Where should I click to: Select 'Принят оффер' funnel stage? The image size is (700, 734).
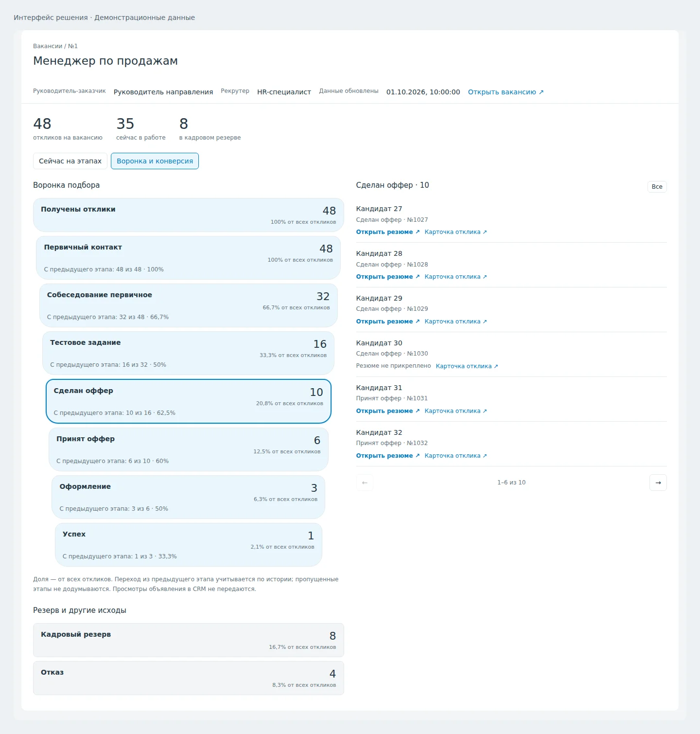[x=189, y=449]
